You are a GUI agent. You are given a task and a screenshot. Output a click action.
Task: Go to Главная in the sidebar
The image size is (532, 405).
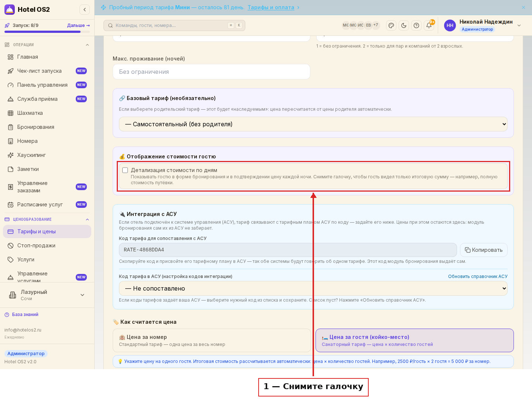click(47, 57)
